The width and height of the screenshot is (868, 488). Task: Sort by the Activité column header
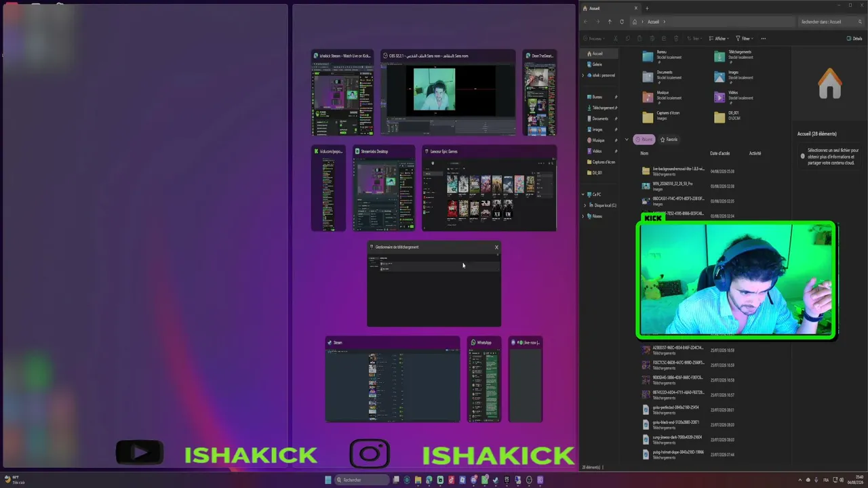pyautogui.click(x=755, y=153)
